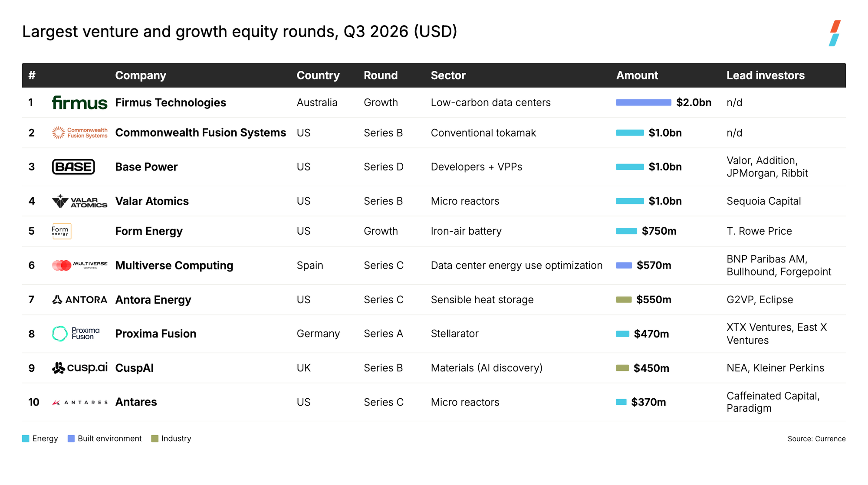This screenshot has height=485, width=868.
Task: Click the $750m amount value
Action: click(x=659, y=231)
